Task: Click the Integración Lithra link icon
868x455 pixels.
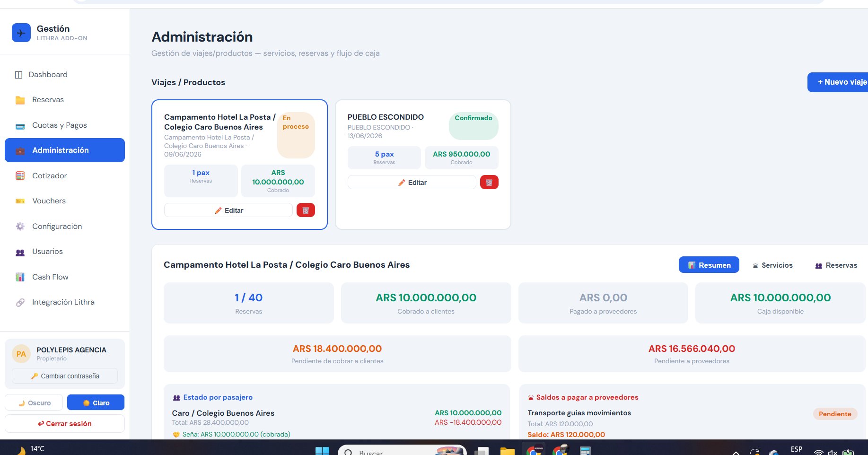Action: click(x=20, y=302)
